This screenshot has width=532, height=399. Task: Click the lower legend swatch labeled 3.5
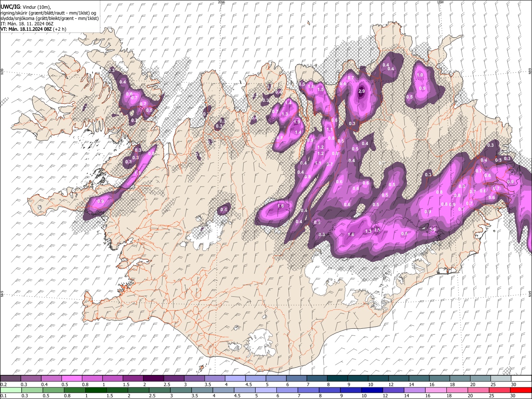coord(202,390)
